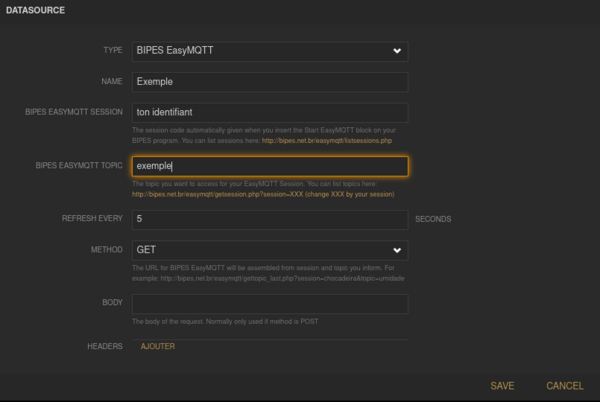Viewport: 600px width, 402px height.
Task: Expand the METHOD dropdown set to GET
Action: (x=270, y=250)
